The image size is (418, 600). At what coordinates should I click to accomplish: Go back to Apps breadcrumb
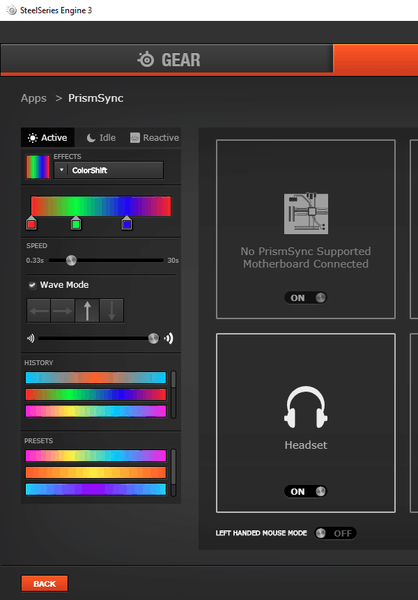34,98
